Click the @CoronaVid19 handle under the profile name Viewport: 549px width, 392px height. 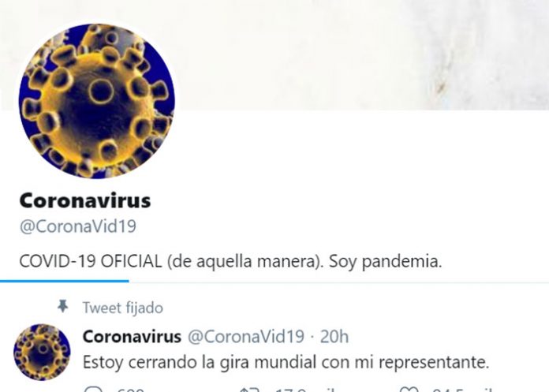pyautogui.click(x=78, y=226)
